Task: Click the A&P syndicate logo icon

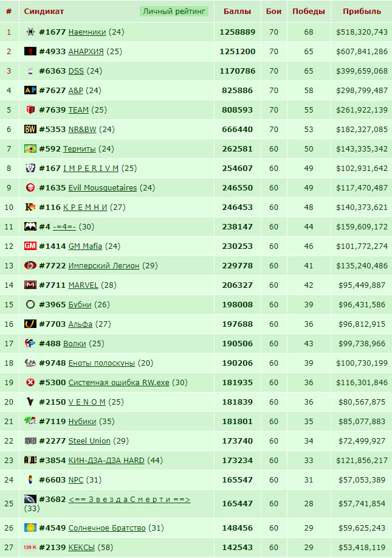Action: [30, 90]
